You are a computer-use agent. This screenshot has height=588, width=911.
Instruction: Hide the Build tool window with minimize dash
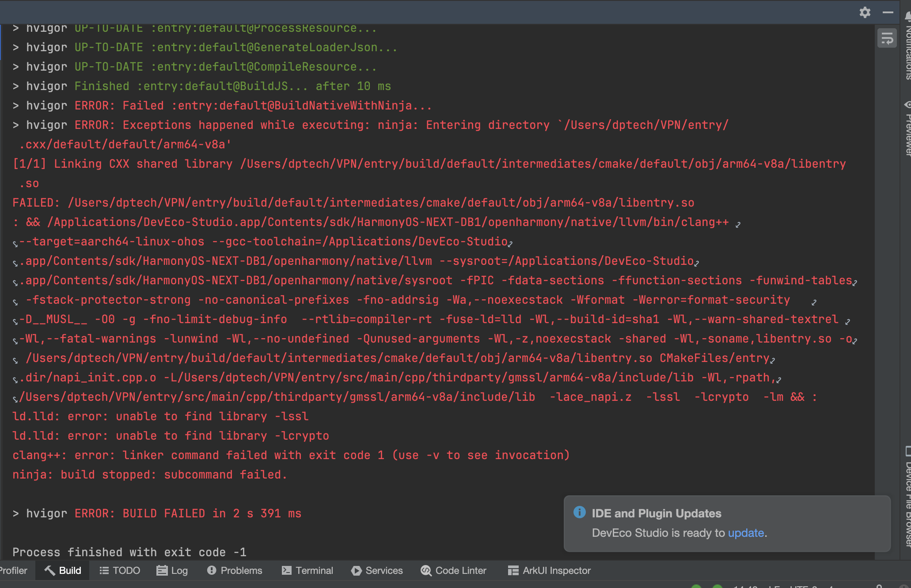pos(888,12)
